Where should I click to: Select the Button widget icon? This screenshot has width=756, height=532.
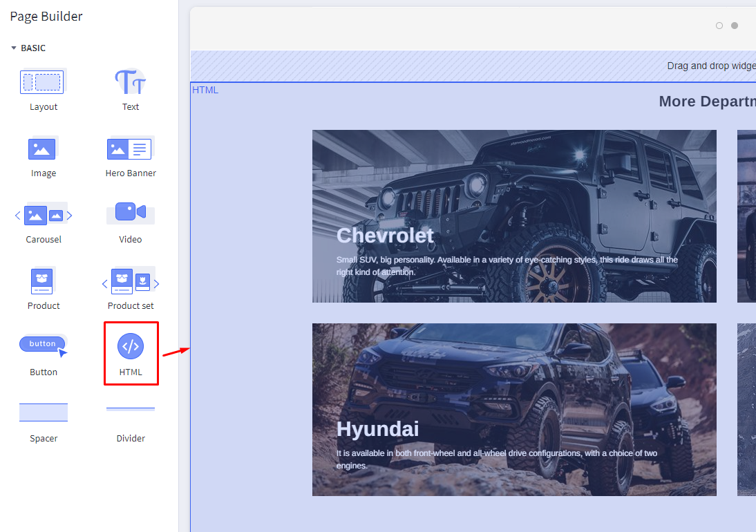click(x=44, y=345)
